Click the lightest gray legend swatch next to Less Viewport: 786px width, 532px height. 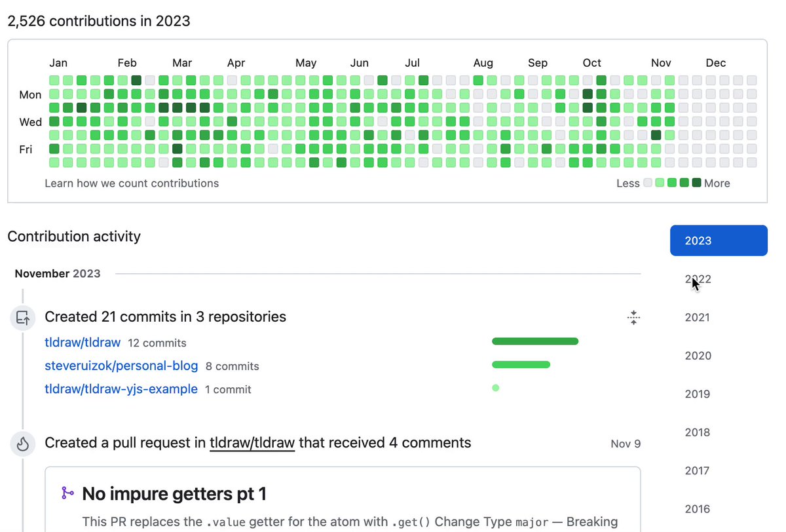[x=648, y=183]
